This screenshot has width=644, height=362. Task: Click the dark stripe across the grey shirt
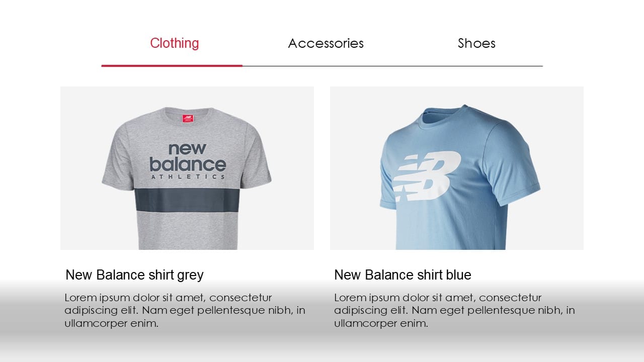pyautogui.click(x=187, y=201)
